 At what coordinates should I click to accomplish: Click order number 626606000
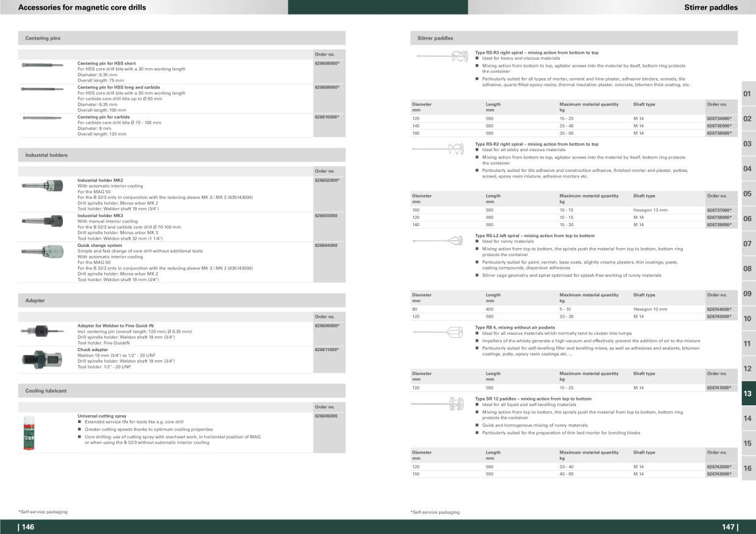click(326, 416)
